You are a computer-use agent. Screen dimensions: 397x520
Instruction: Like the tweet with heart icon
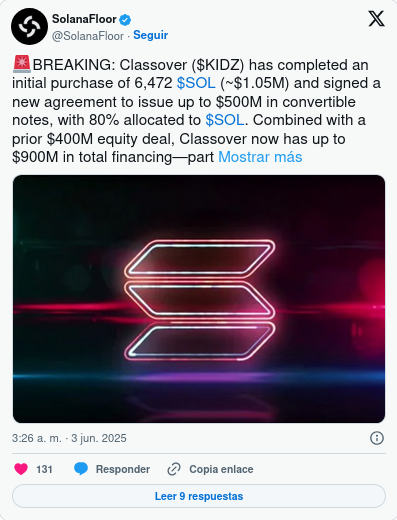tap(21, 469)
